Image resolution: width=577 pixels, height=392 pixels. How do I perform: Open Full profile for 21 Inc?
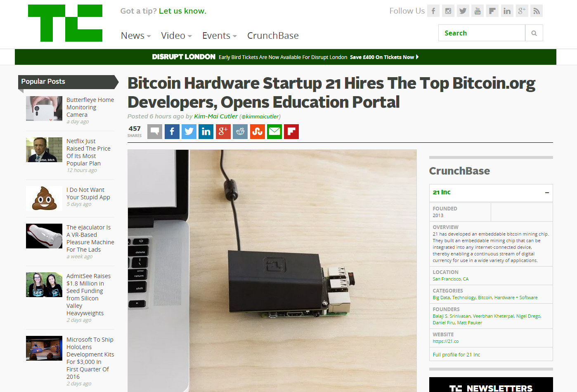pyautogui.click(x=456, y=354)
